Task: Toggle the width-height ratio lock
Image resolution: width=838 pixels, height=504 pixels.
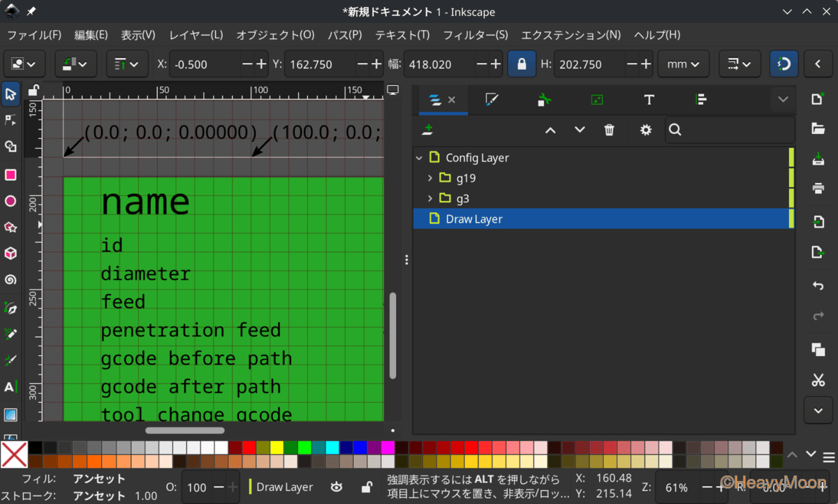Action: tap(521, 64)
